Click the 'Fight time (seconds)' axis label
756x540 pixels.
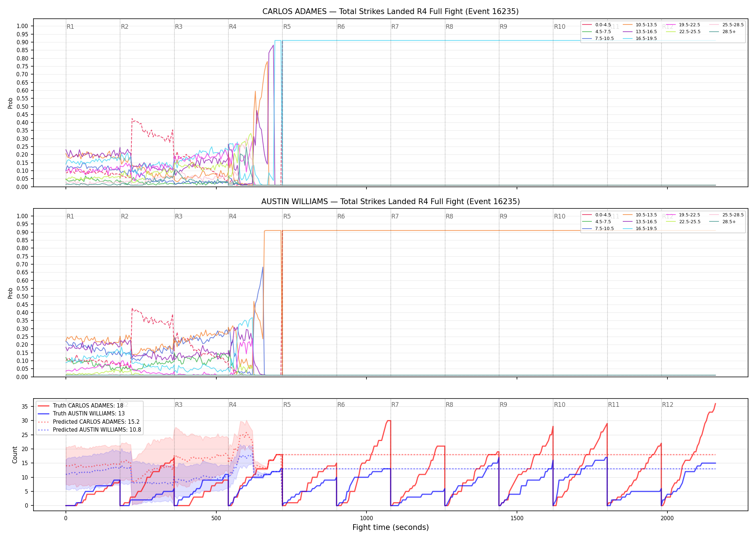coord(391,527)
